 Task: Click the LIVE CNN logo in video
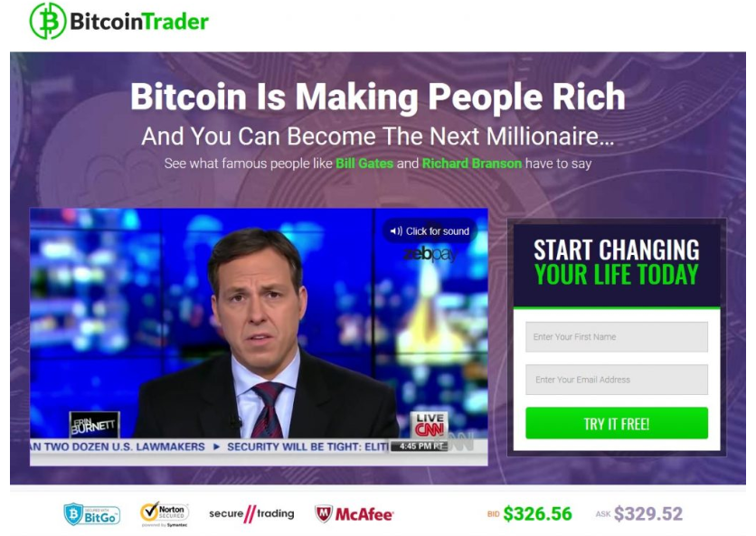[x=430, y=425]
